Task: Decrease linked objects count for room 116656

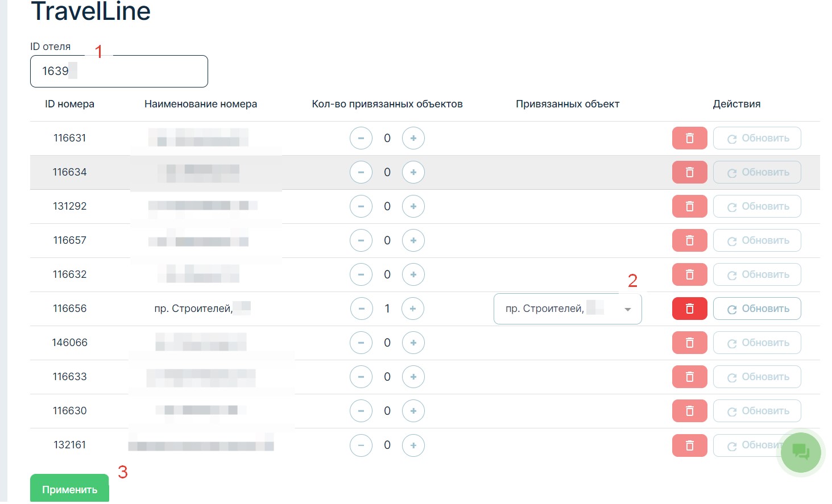Action: 361,309
